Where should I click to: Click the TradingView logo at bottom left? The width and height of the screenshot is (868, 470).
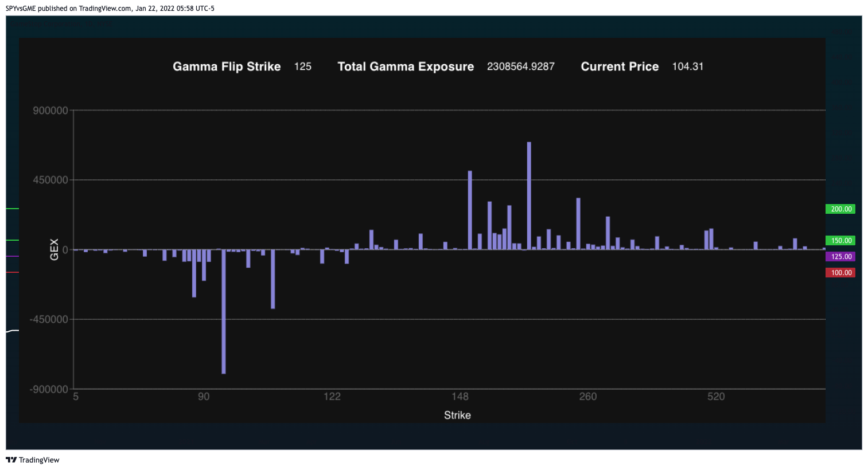pyautogui.click(x=33, y=460)
